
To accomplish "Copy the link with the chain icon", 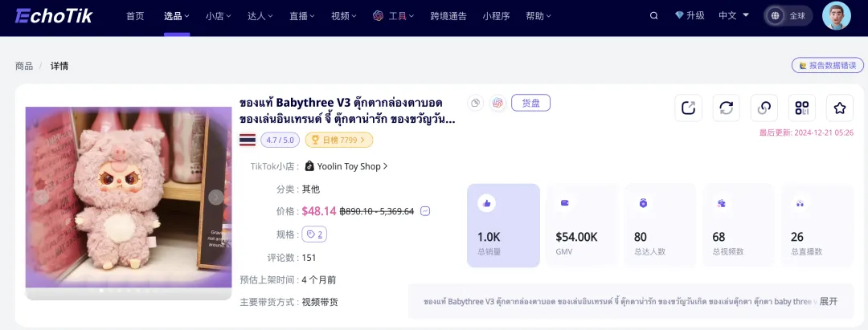I will point(764,108).
